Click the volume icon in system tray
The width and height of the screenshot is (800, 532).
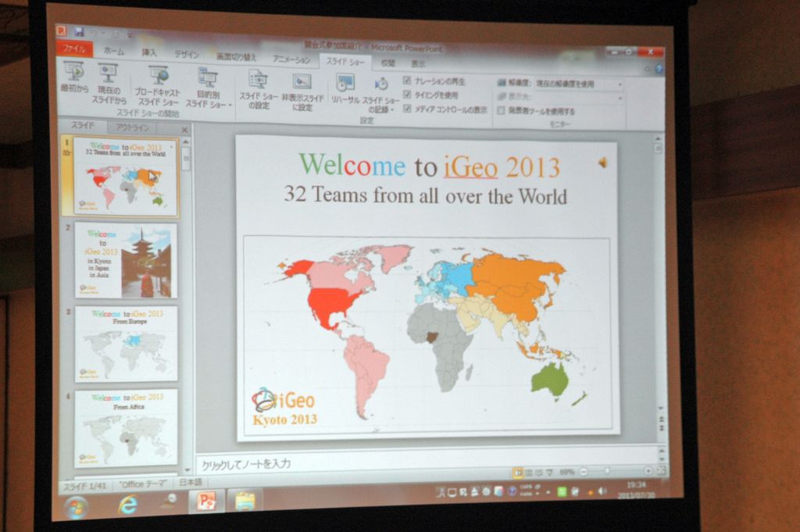[x=602, y=491]
